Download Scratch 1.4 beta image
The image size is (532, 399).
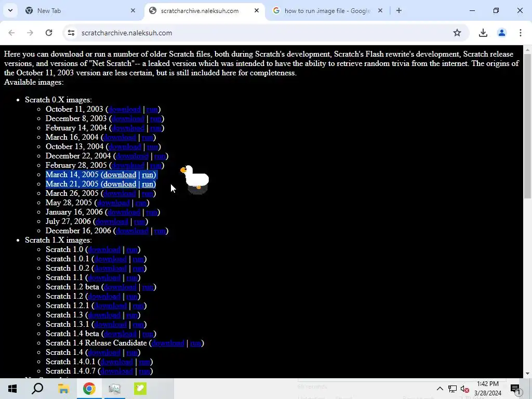[120, 334]
